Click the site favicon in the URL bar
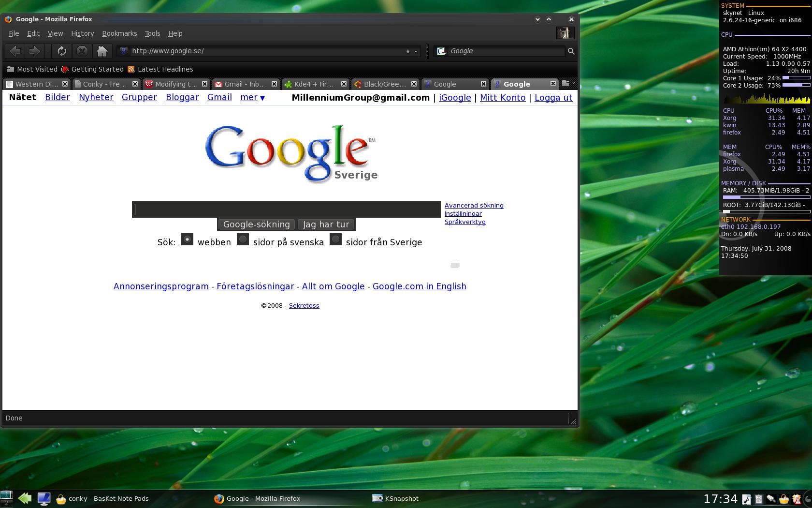Viewport: 812px width, 508px height. 123,51
